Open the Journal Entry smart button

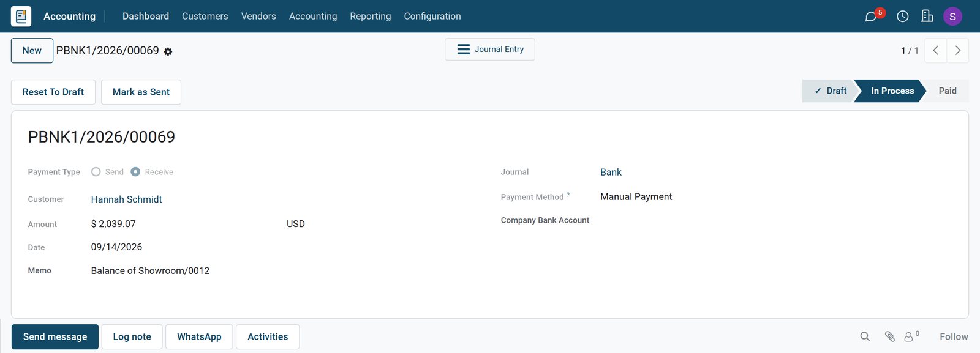point(490,50)
